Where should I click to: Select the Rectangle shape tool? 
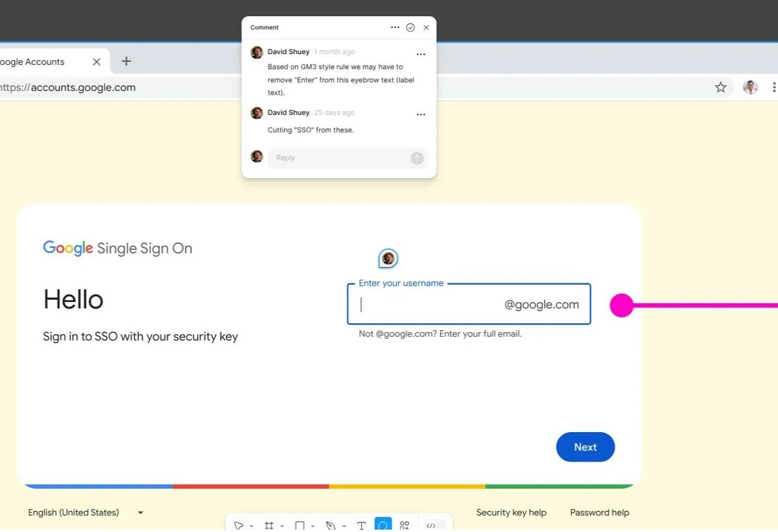[x=300, y=526]
